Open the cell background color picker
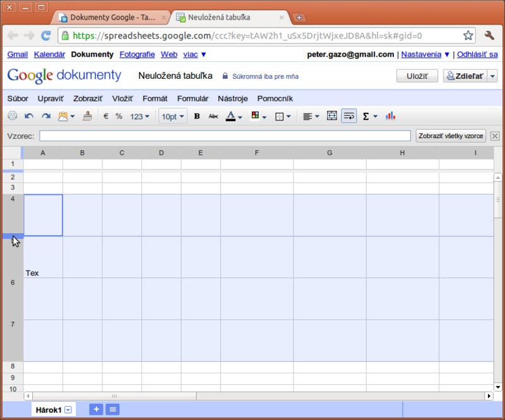This screenshot has height=420, width=505. (259, 116)
